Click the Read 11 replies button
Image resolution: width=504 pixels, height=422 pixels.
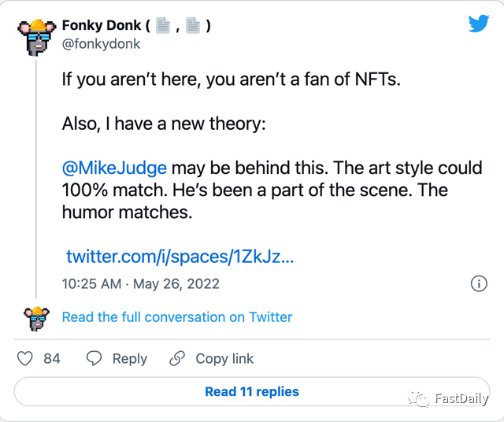coord(252,391)
